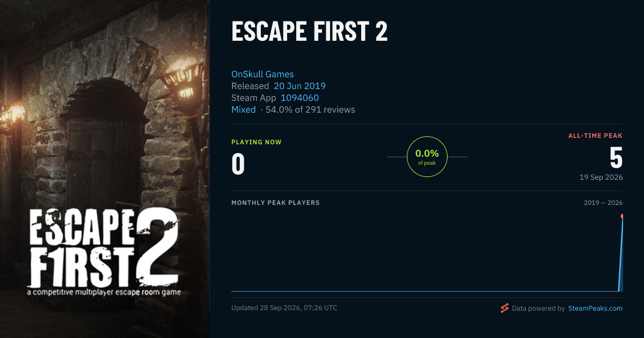Click the Monthly Peak Players label
Image resolution: width=644 pixels, height=338 pixels.
(x=275, y=203)
